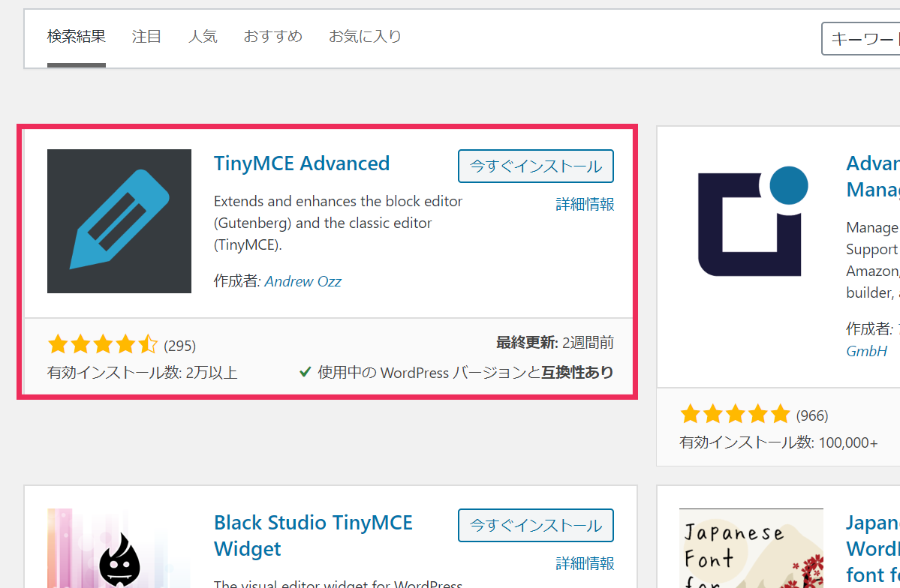Click the dark blue square plugin icon
900x588 pixels.
[752, 220]
